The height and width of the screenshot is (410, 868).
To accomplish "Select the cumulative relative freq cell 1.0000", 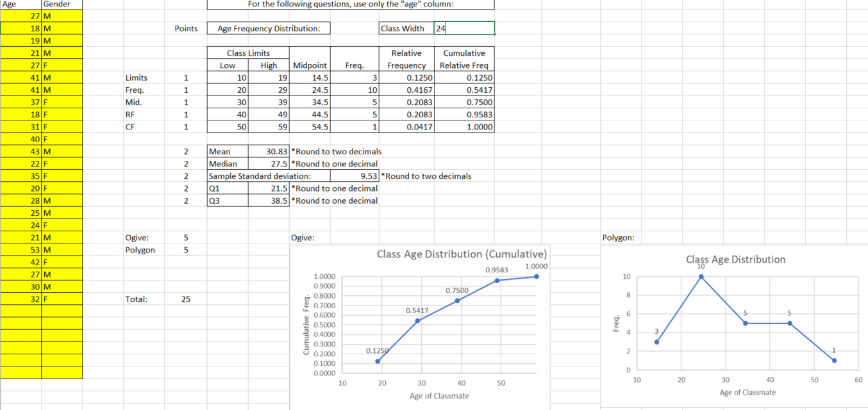I will tap(464, 127).
